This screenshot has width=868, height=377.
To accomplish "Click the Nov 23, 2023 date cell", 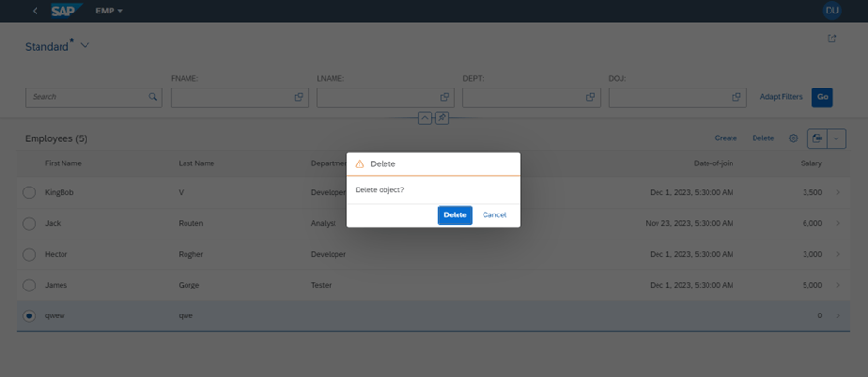I will tap(690, 224).
